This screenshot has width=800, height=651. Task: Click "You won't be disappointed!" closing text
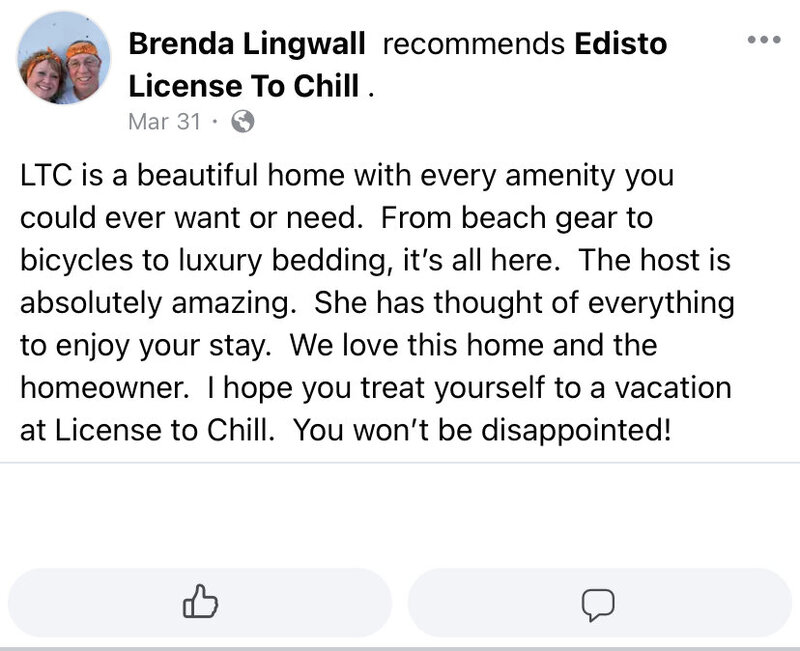coord(482,430)
